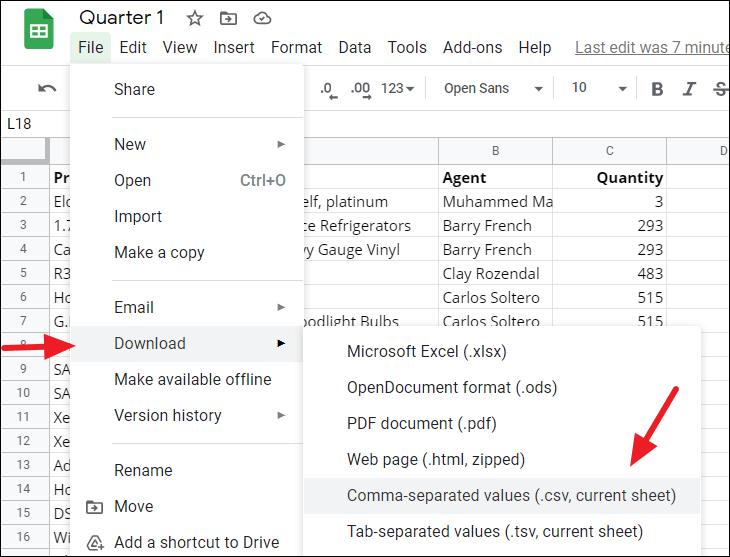Download as PDF document (.pdf)
Viewport: 730px width, 557px height.
tap(501, 424)
